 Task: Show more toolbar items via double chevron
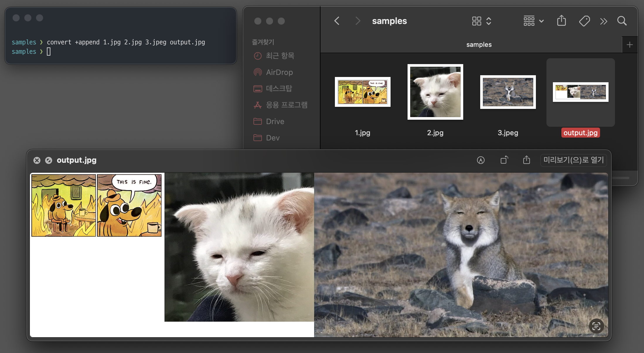point(604,21)
